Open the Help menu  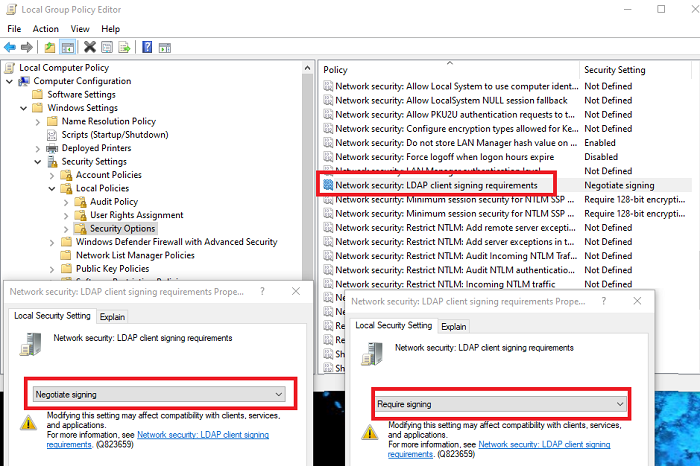pyautogui.click(x=110, y=29)
